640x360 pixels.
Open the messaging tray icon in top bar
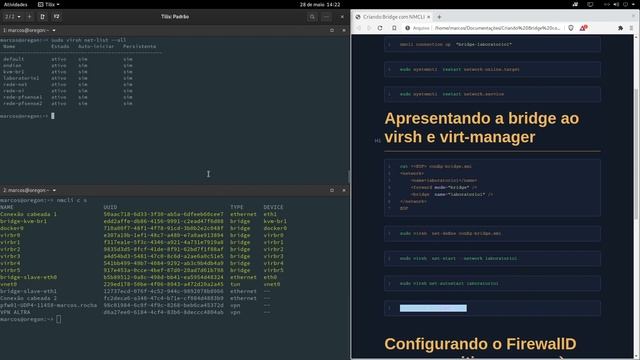(x=575, y=4)
